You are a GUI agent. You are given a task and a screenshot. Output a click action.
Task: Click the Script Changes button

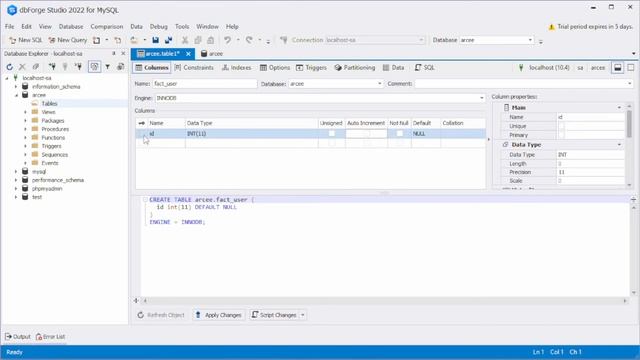274,315
